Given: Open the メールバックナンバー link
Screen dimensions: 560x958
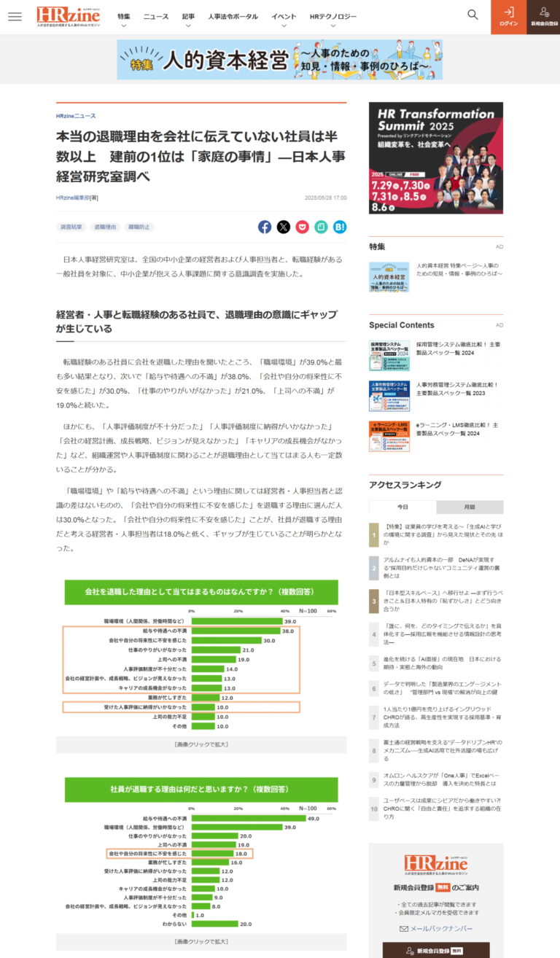Looking at the screenshot, I should 435,928.
